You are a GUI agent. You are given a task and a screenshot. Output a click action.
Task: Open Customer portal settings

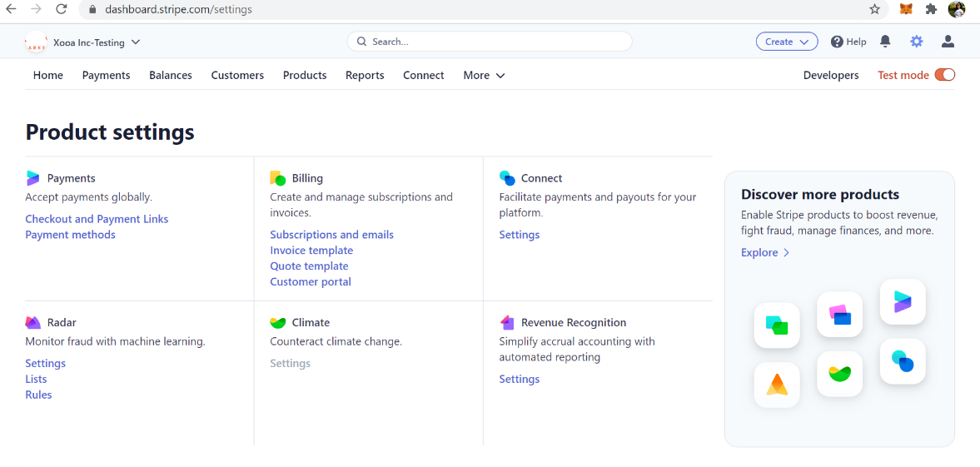point(311,281)
